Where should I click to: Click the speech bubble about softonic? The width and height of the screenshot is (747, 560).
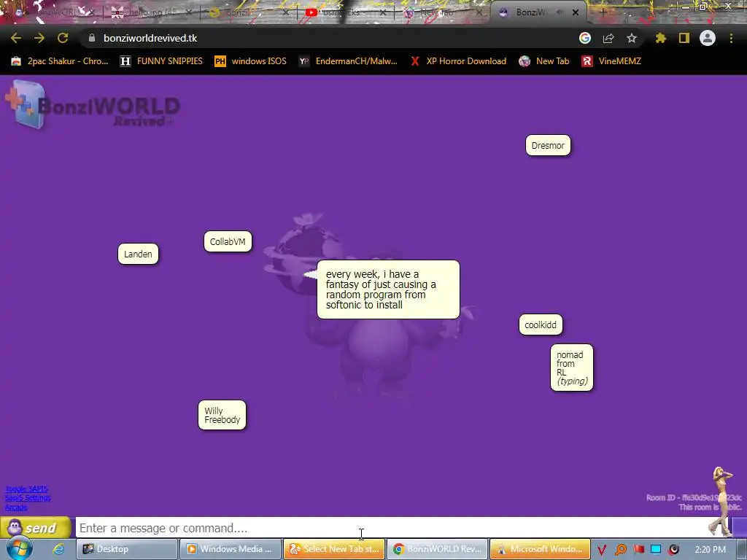[x=388, y=289]
